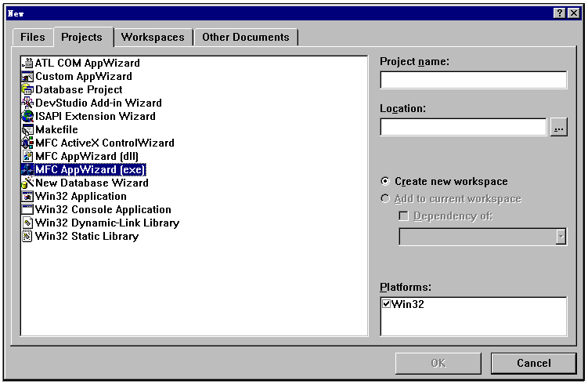
Task: Tick the Dependency of checkbox
Action: (403, 216)
